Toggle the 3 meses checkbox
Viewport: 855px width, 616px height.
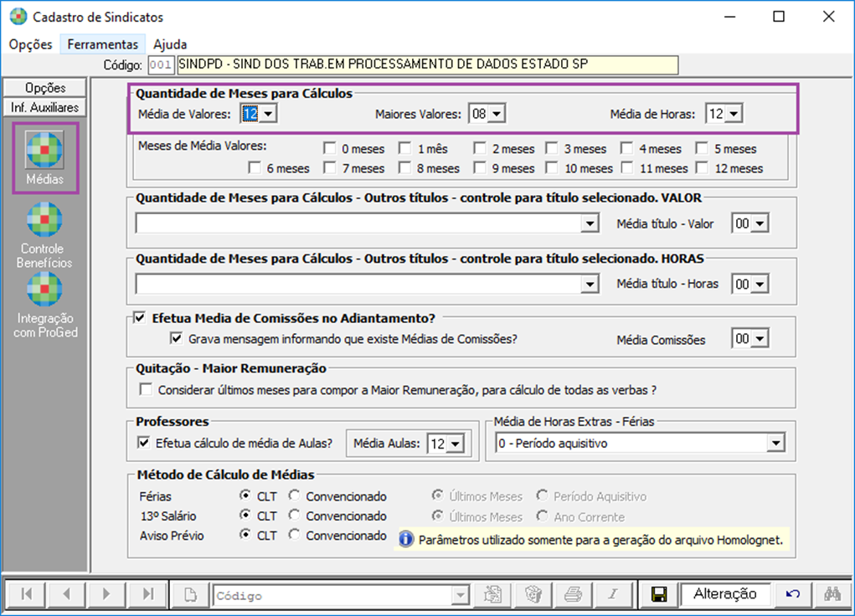click(x=552, y=148)
